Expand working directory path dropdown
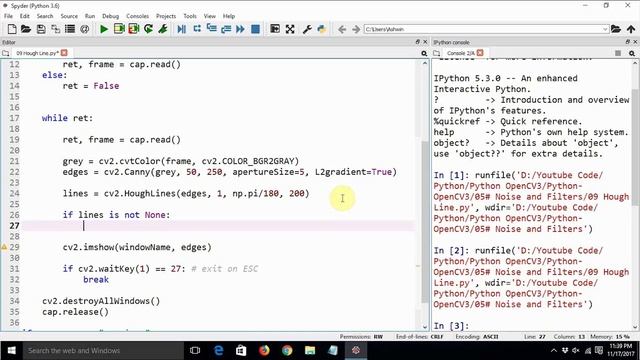This screenshot has height=360, width=640. tap(605, 29)
